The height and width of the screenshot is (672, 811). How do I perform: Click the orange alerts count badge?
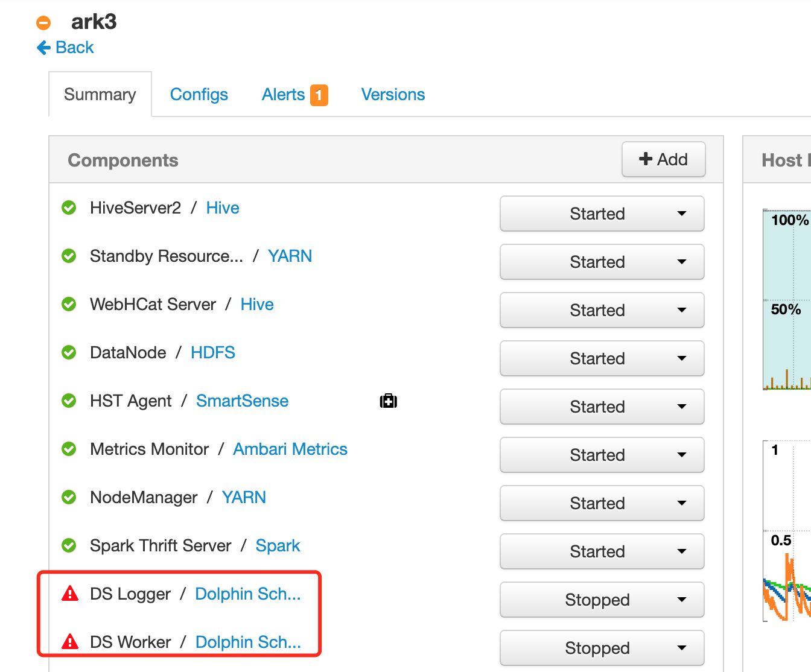(x=319, y=95)
